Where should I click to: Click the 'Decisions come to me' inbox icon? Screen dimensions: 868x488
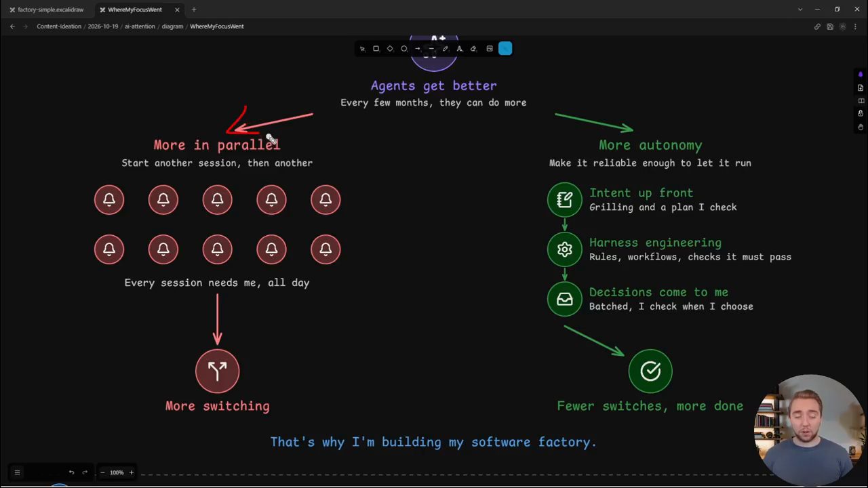tap(565, 299)
